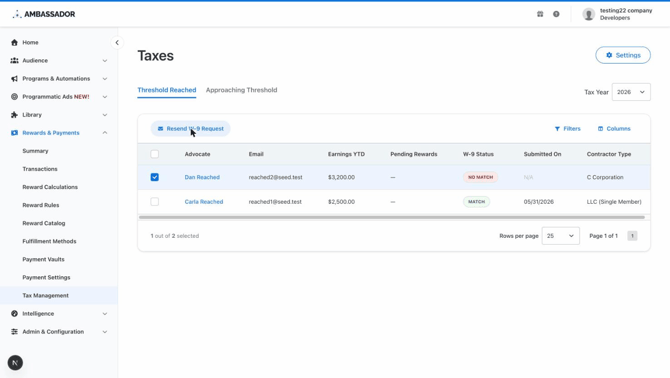This screenshot has width=670, height=378.
Task: Click the horizontal table scrollbar
Action: click(x=392, y=217)
